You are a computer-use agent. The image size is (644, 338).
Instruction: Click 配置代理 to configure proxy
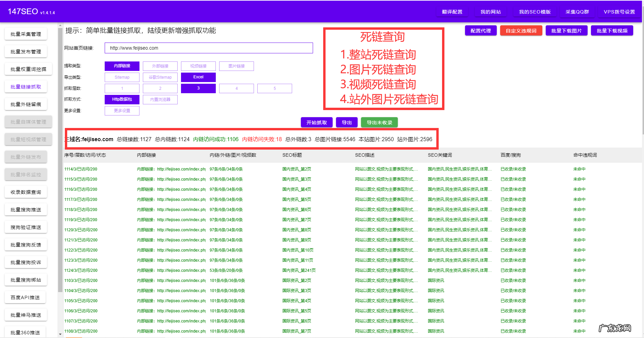point(480,30)
